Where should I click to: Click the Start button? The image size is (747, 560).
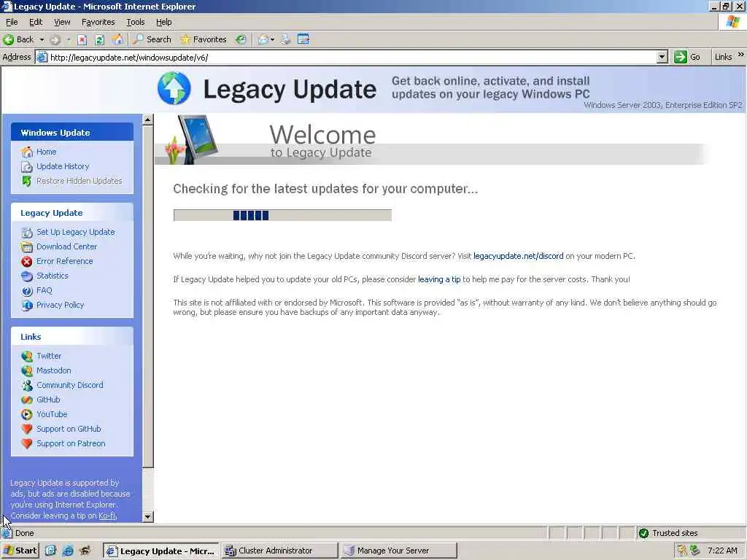click(x=20, y=551)
